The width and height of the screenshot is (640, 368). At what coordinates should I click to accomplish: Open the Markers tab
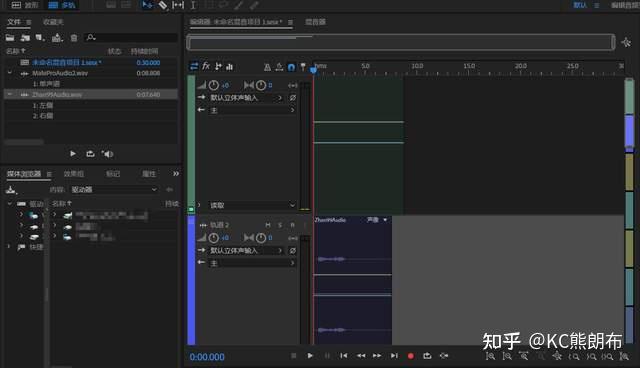point(113,174)
